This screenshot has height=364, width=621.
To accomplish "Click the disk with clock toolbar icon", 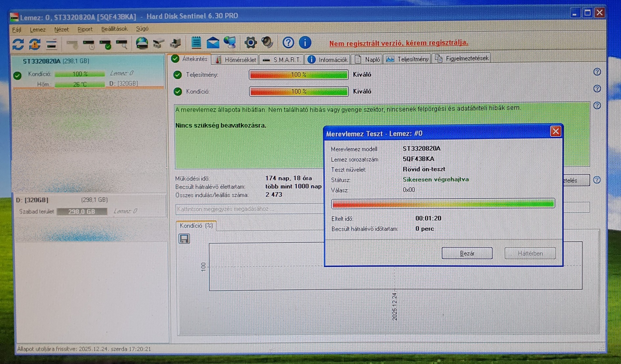I will (x=89, y=44).
